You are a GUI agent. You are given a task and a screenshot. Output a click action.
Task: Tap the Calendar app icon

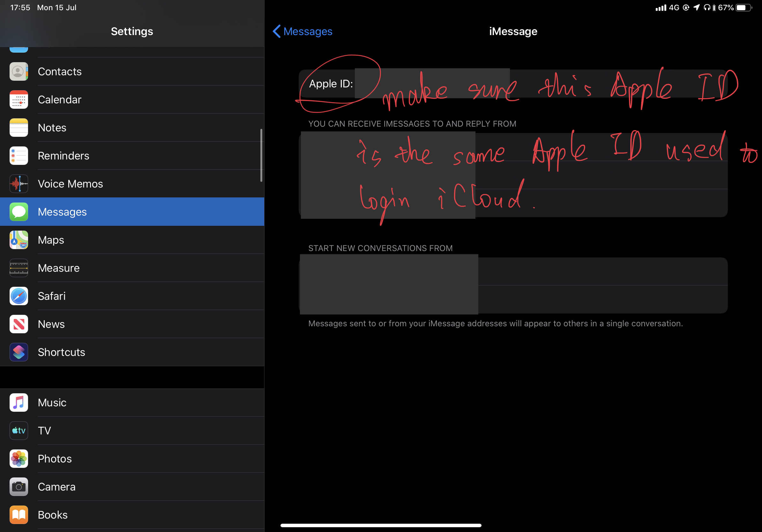tap(19, 100)
